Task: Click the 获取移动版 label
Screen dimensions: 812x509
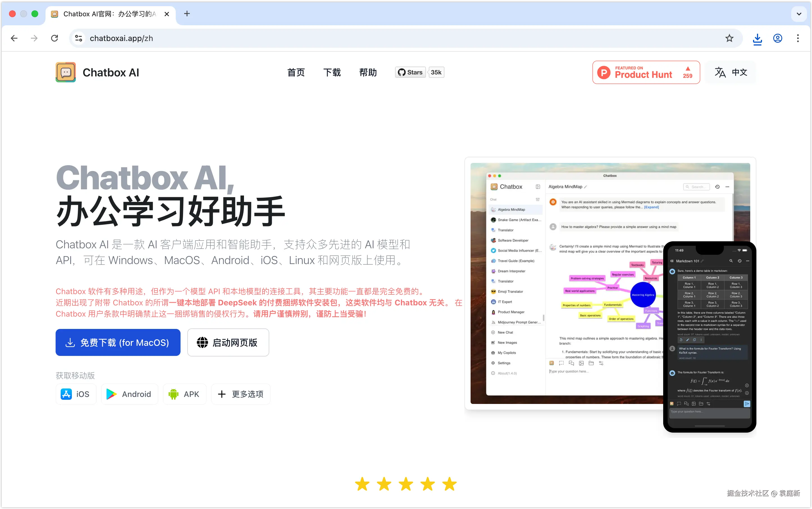Action: click(75, 375)
